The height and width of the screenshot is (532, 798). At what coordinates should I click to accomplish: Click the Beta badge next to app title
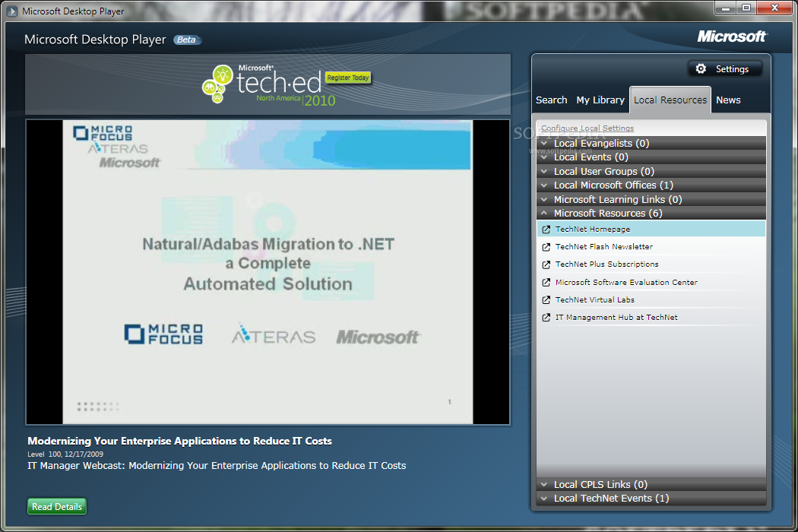pyautogui.click(x=187, y=40)
